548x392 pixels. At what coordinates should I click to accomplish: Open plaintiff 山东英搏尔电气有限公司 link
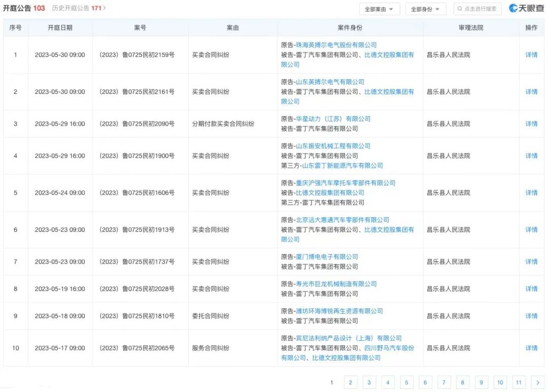(330, 82)
